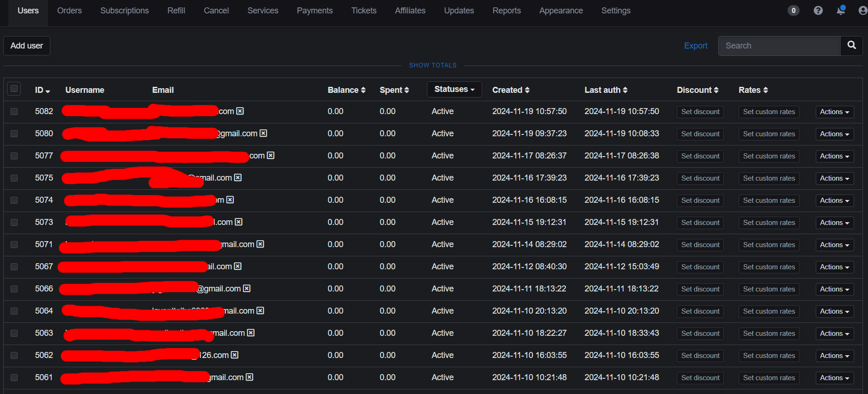Expand SHOW TOTALS
Viewport: 868px width, 394px height.
tap(433, 65)
